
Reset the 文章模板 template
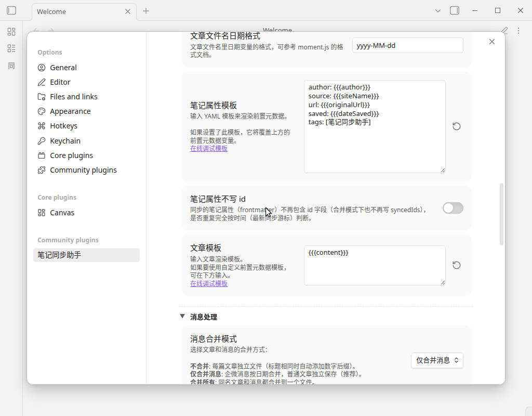[457, 265]
